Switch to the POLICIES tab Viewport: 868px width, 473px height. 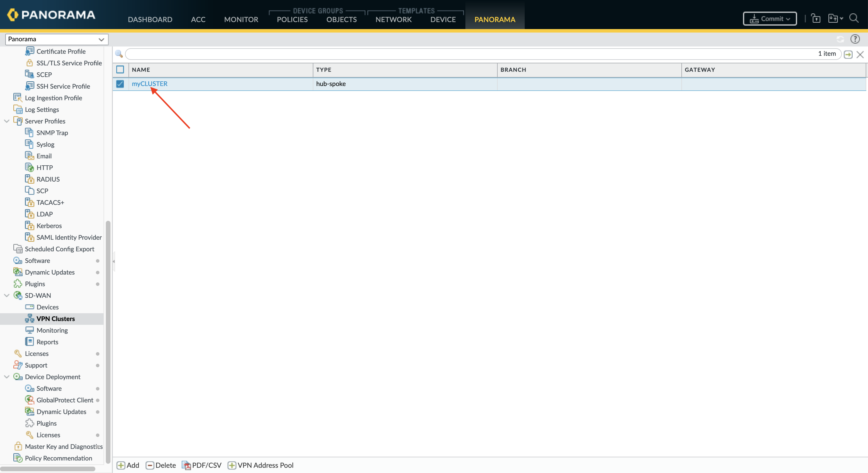click(x=292, y=19)
